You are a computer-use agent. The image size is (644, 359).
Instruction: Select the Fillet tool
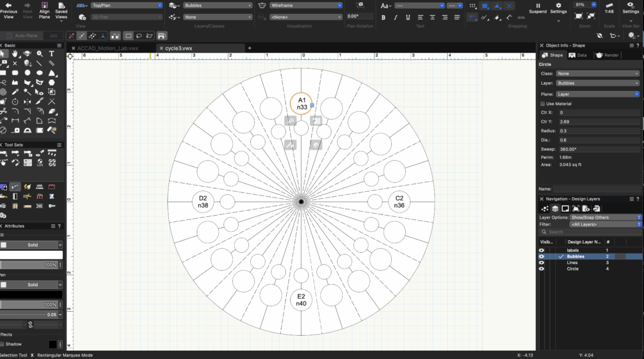15,111
